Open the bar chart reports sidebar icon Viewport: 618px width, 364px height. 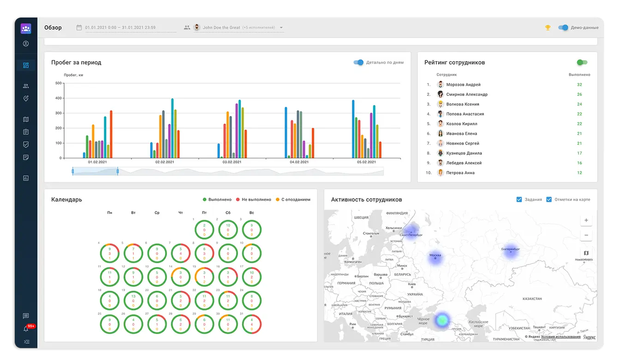26,178
